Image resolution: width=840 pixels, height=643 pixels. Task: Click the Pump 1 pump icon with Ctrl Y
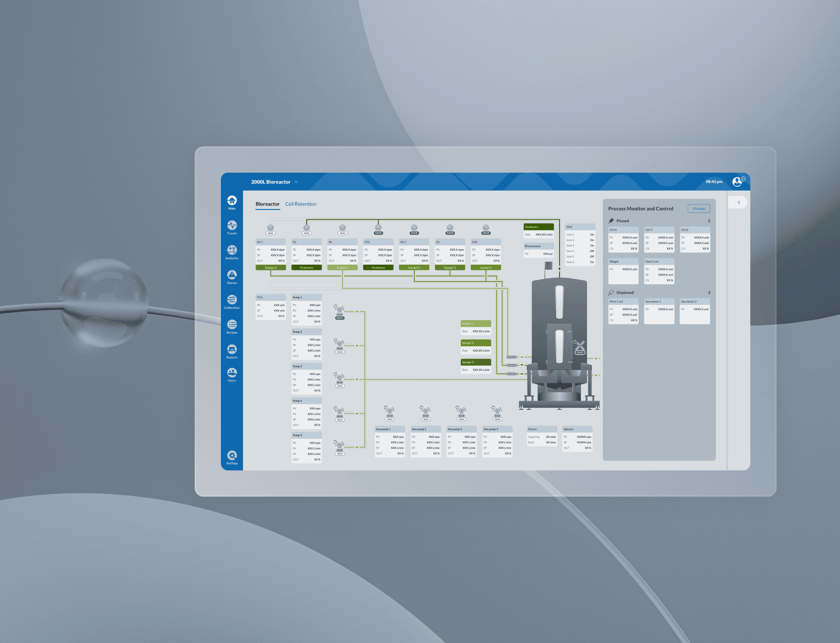(x=339, y=310)
